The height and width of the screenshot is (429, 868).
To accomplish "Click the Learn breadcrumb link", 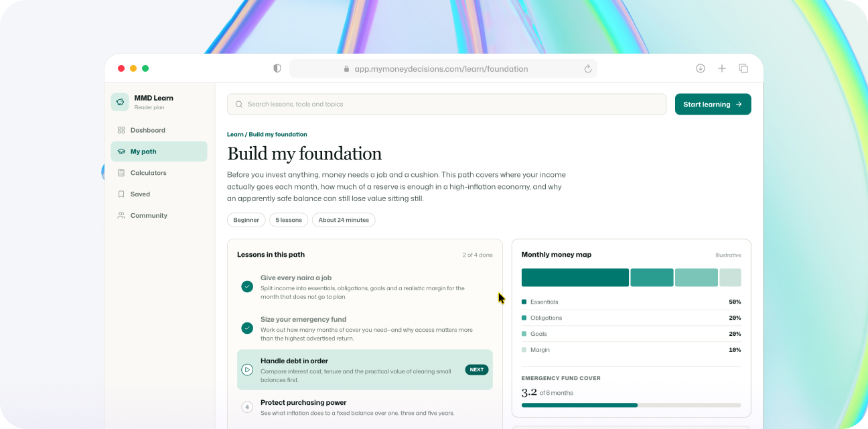I will (235, 134).
